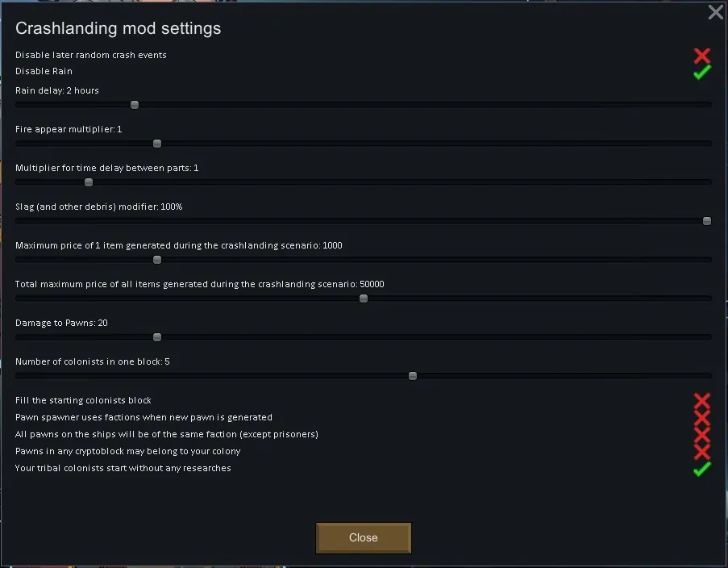Click the Damage to Pawns slider handle
Image resolution: width=728 pixels, height=568 pixels.
coord(157,337)
